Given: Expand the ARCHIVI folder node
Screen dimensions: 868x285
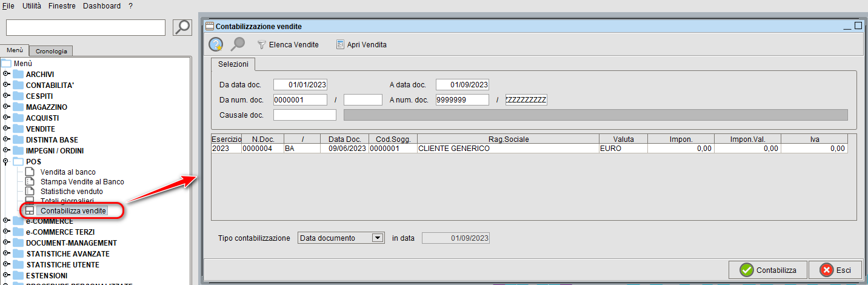Looking at the screenshot, I should (7, 74).
